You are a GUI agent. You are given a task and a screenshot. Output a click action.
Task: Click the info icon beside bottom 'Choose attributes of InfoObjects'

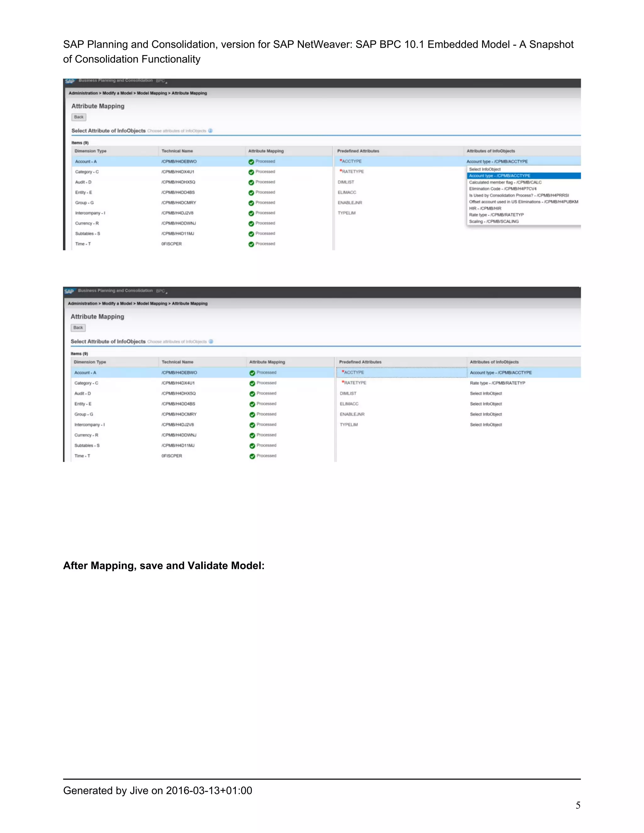211,342
